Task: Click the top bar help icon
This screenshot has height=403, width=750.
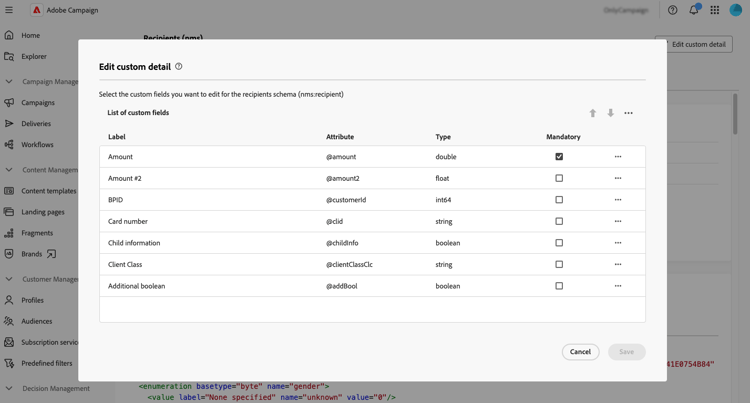Action: tap(673, 10)
